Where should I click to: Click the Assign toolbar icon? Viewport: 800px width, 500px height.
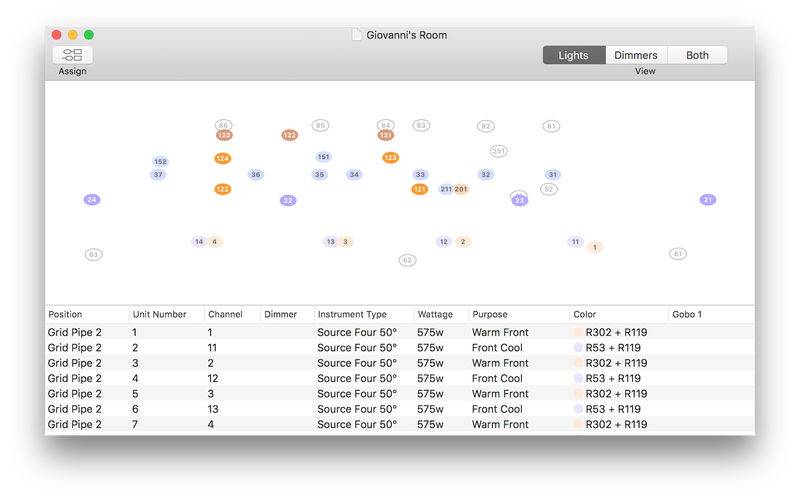72,56
